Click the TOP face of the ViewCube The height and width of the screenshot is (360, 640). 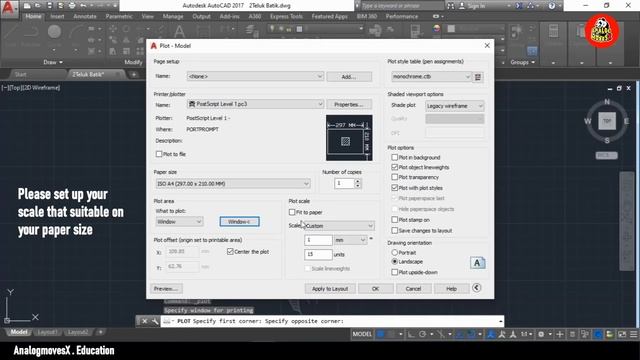pos(607,121)
